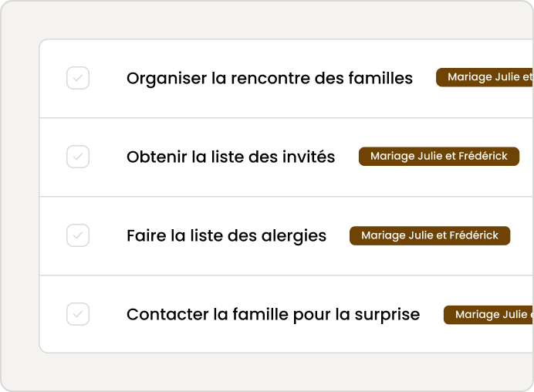Open the Mariage tag on the rencontre task
Viewport: 534px width, 392px height.
486,77
